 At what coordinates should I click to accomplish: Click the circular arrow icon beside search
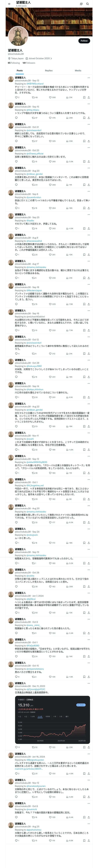81,4
